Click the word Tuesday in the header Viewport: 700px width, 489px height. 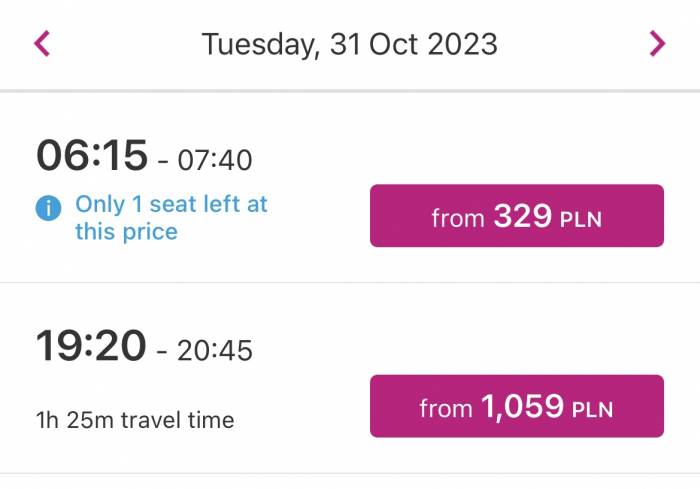261,44
